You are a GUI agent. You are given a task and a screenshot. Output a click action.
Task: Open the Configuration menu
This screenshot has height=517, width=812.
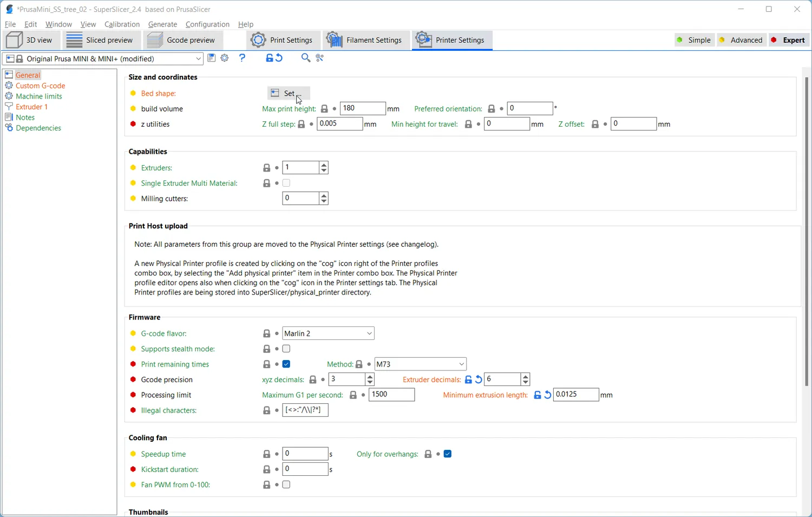[207, 24]
